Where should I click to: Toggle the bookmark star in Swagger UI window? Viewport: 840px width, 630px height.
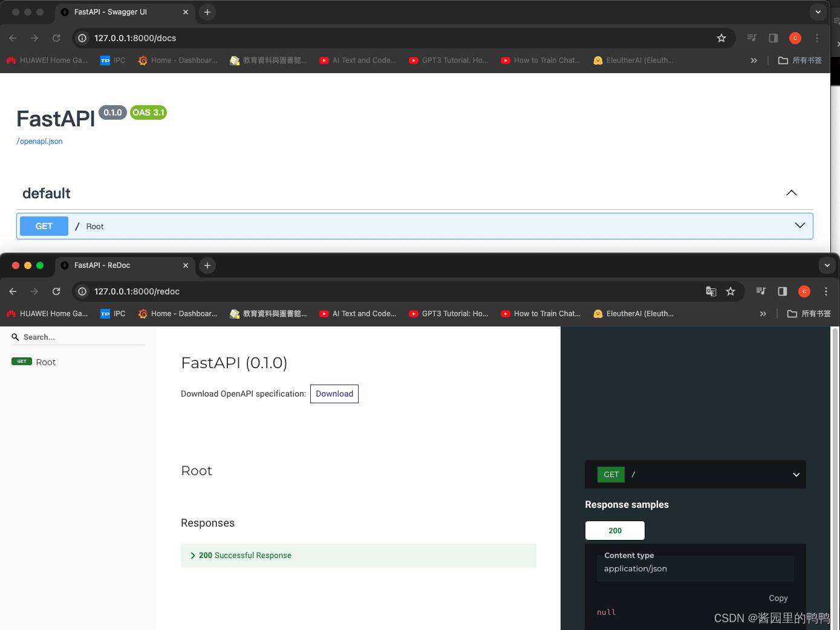[721, 37]
